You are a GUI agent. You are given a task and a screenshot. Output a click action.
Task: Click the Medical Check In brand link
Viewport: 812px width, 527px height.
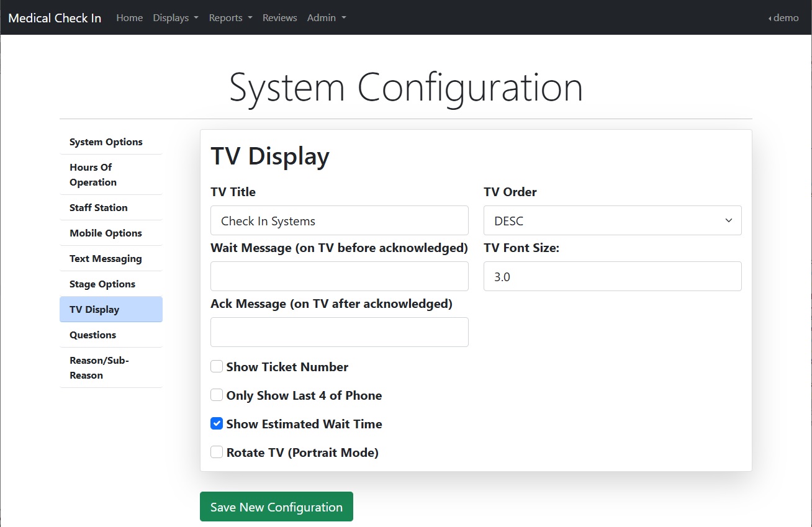point(55,17)
